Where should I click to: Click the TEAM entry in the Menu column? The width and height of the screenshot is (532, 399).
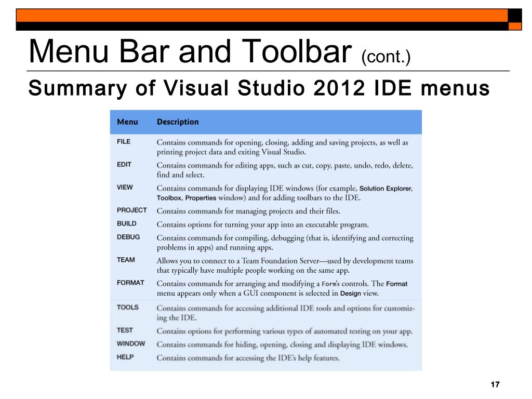126,260
